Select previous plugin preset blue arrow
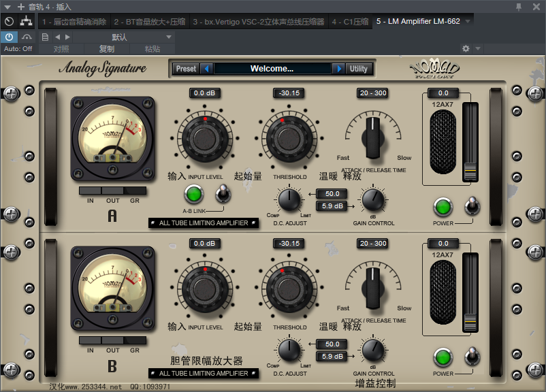The image size is (546, 392). click(207, 69)
